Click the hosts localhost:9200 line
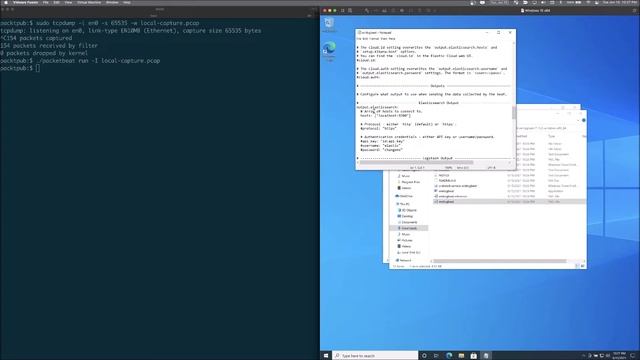Screen dimensions: 640x360 click(x=386, y=116)
